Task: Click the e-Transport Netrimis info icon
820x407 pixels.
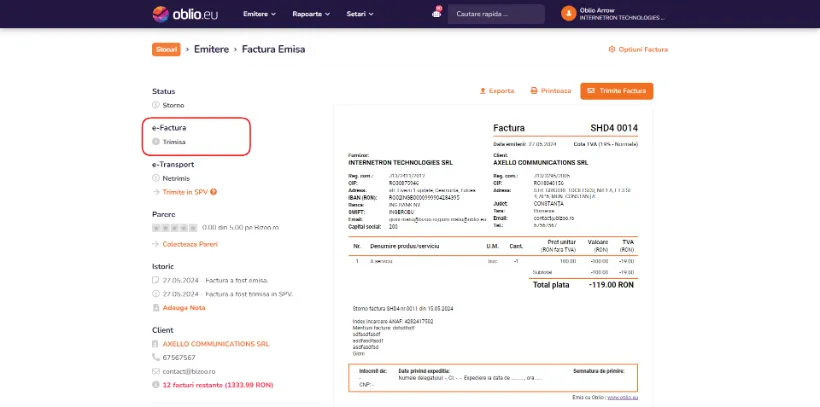Action: [155, 178]
